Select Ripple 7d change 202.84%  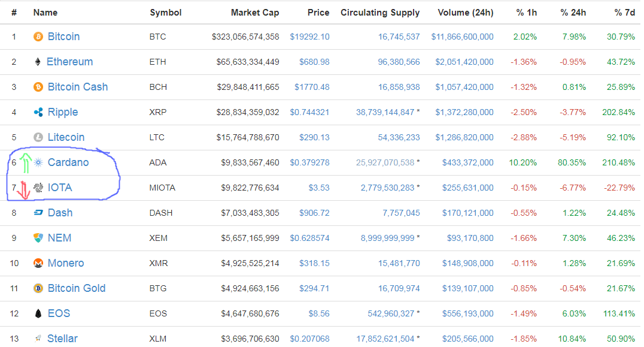point(618,112)
